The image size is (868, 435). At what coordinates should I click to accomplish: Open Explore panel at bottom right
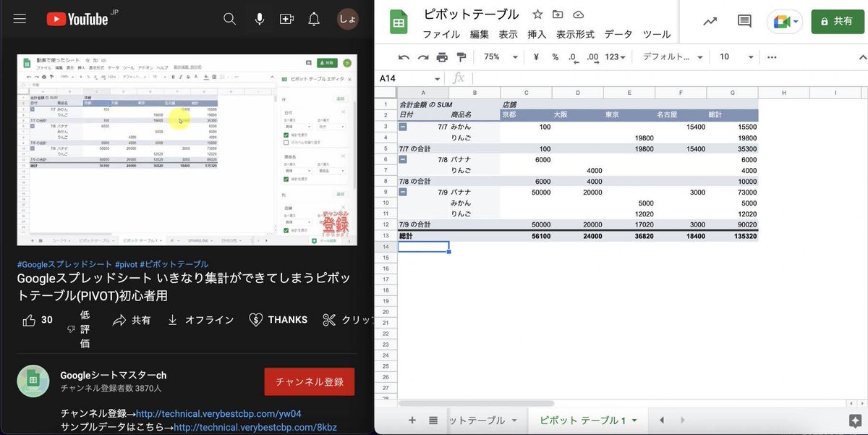[x=854, y=420]
